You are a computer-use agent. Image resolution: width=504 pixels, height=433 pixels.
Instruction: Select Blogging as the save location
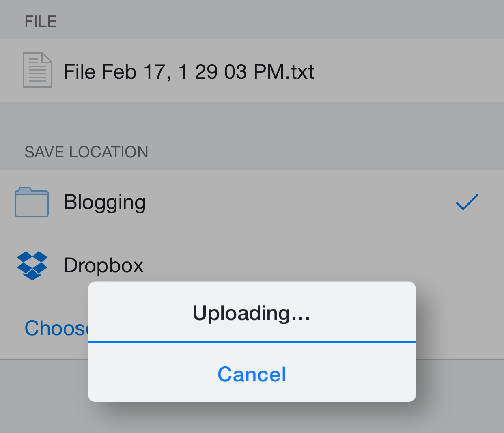pos(105,202)
